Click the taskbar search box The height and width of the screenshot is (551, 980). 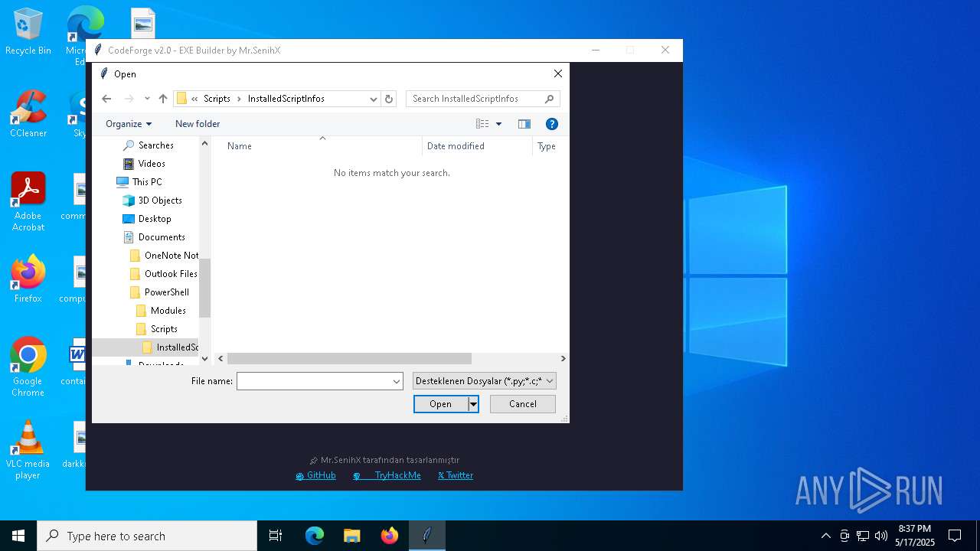[147, 536]
